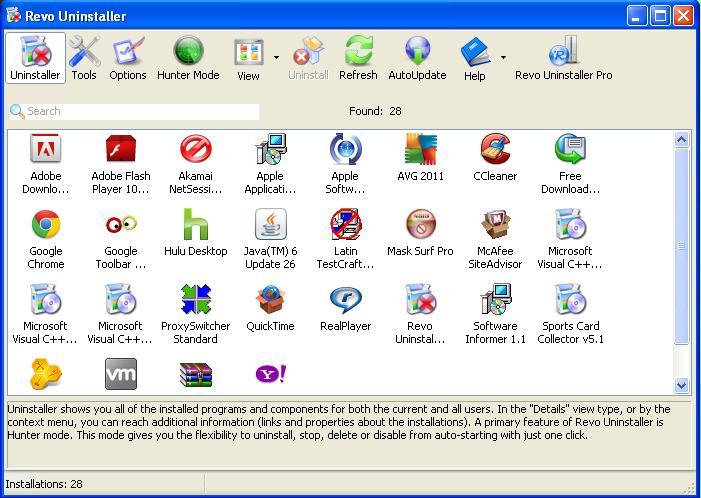The image size is (701, 498).
Task: Pick the Hulu Desktop icon
Action: pyautogui.click(x=195, y=227)
